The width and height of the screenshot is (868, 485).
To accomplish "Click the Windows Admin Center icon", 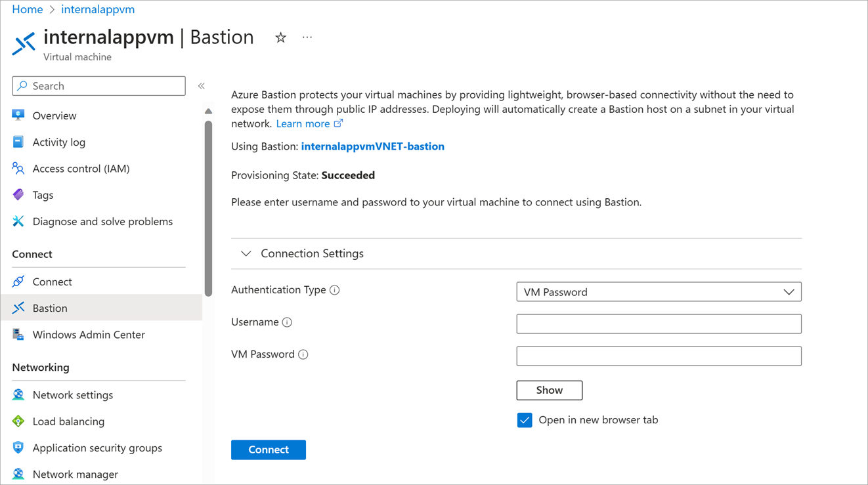I will (x=18, y=335).
